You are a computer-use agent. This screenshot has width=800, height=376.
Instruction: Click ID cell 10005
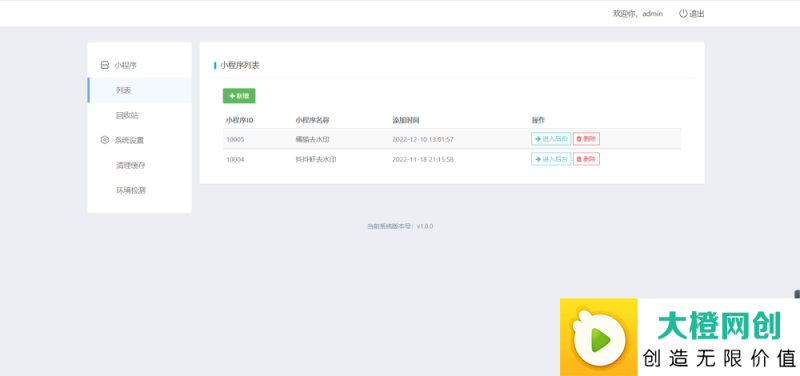(x=235, y=139)
